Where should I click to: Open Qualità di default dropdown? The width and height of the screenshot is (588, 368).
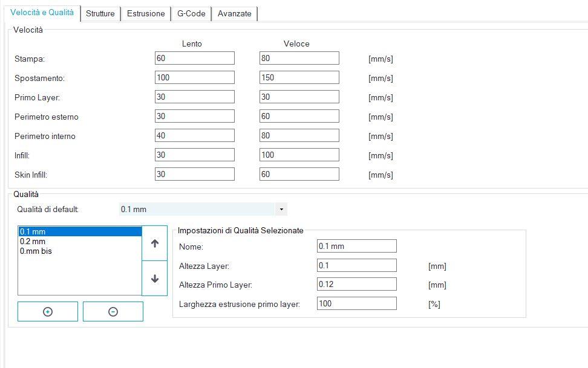click(203, 209)
